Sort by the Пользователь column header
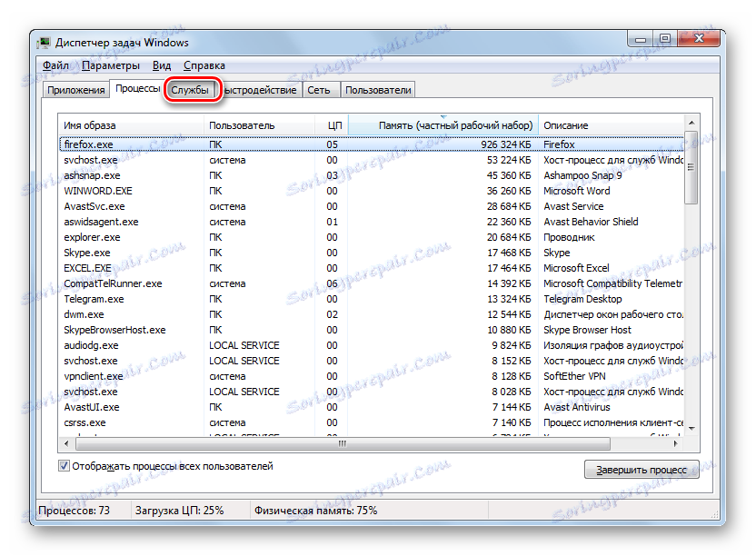This screenshot has height=556, width=756. click(x=259, y=125)
